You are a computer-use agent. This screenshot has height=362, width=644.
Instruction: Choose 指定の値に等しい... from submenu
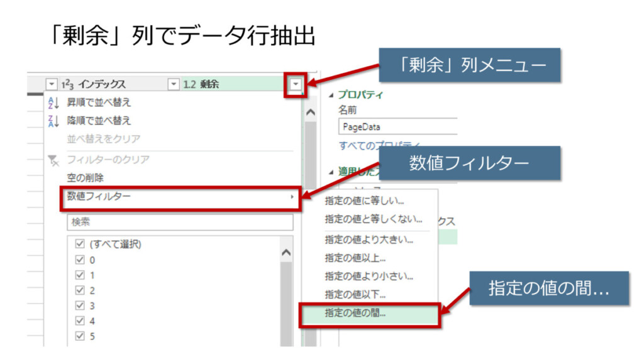coord(364,201)
